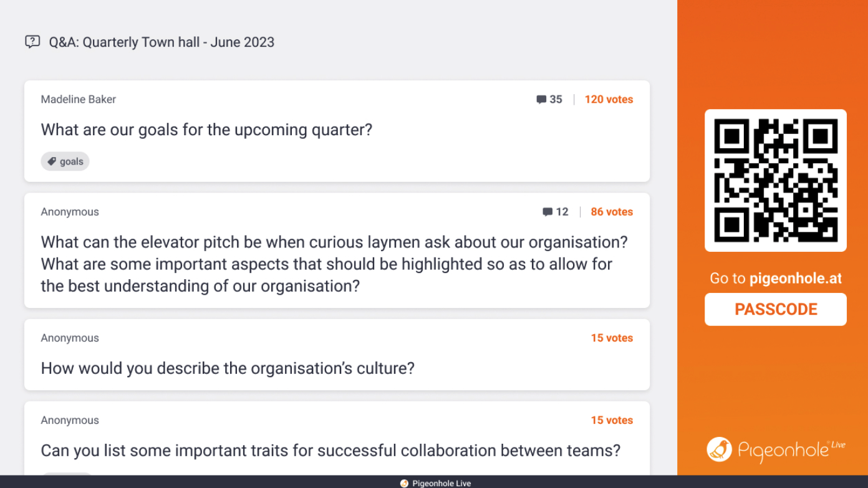Open the elevator pitch question card
Viewport: 868px width, 488px height.
pos(334,264)
